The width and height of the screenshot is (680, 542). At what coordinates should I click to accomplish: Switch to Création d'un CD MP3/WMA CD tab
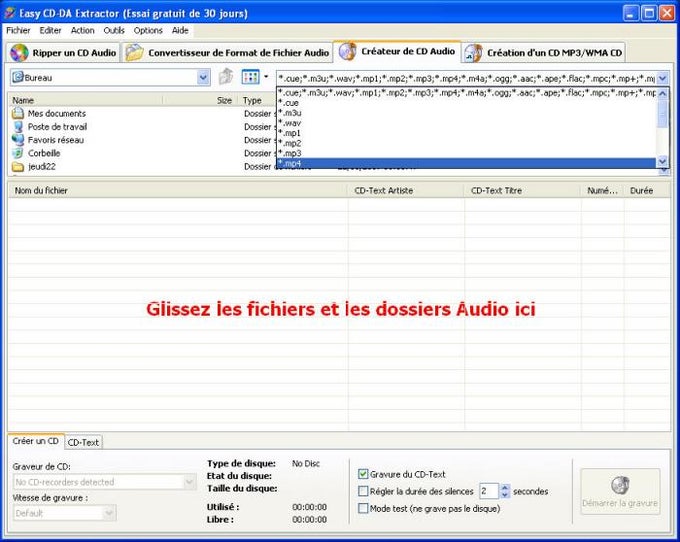click(543, 53)
